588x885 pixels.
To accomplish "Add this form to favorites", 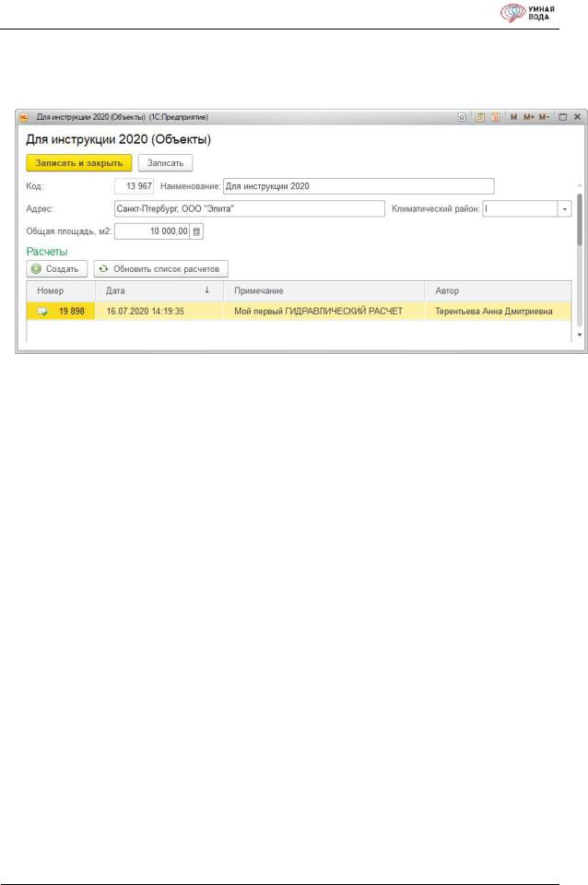I will tap(462, 117).
